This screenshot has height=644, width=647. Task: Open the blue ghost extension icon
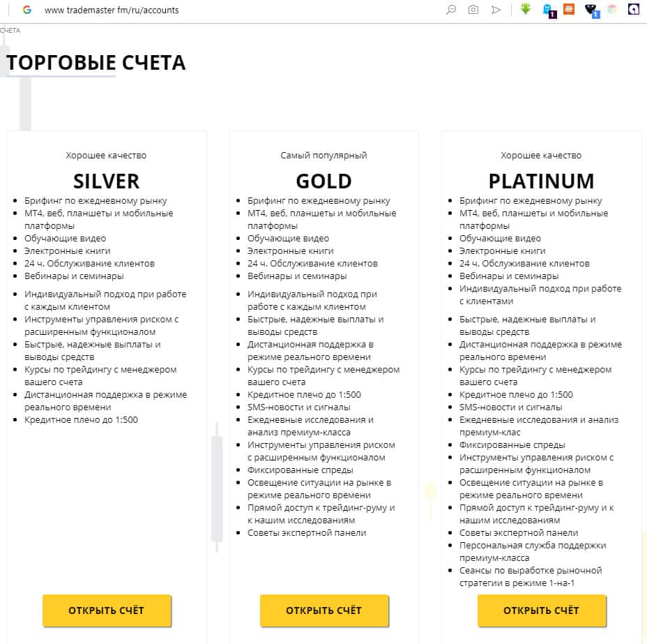pos(548,10)
